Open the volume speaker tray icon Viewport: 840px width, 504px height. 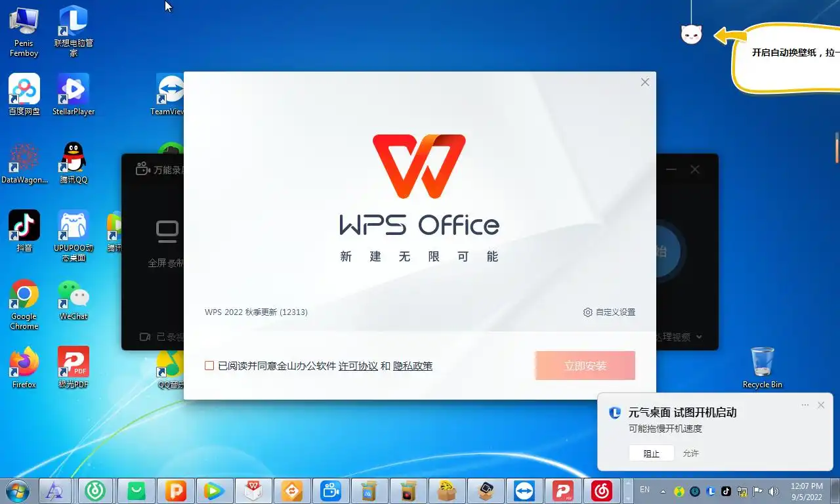774,491
